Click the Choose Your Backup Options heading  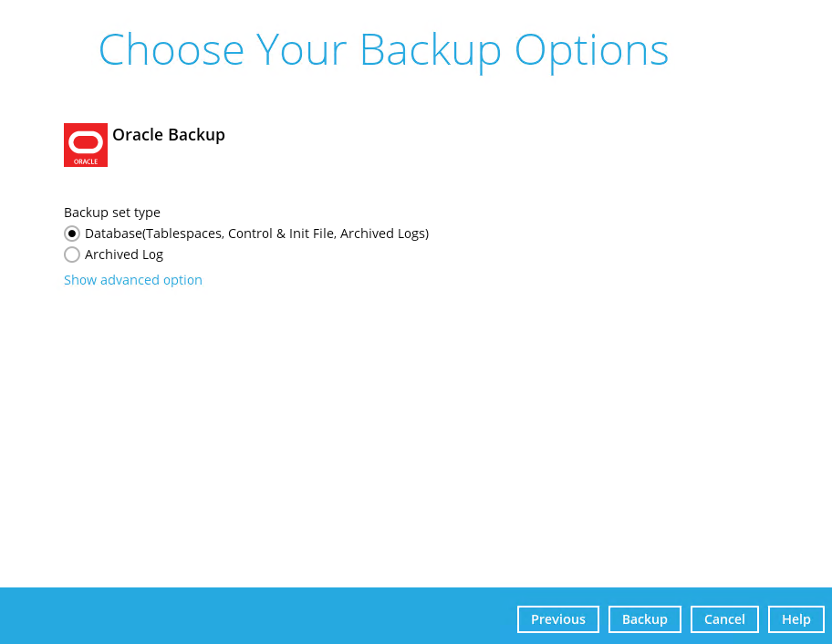tap(383, 50)
